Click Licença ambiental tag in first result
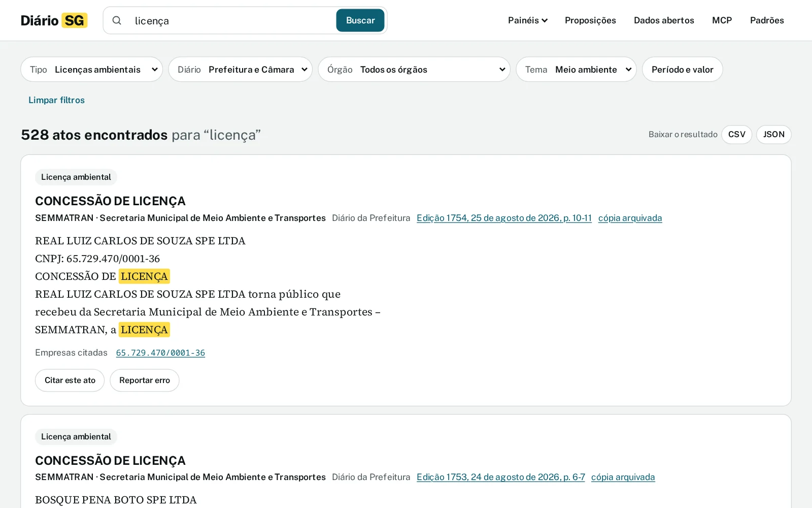The height and width of the screenshot is (508, 812). click(x=76, y=177)
